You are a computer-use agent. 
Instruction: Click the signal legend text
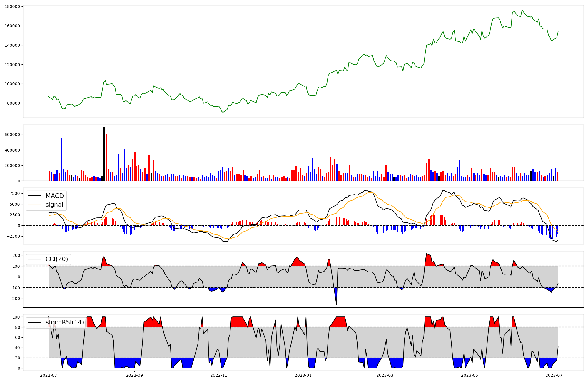(x=54, y=205)
